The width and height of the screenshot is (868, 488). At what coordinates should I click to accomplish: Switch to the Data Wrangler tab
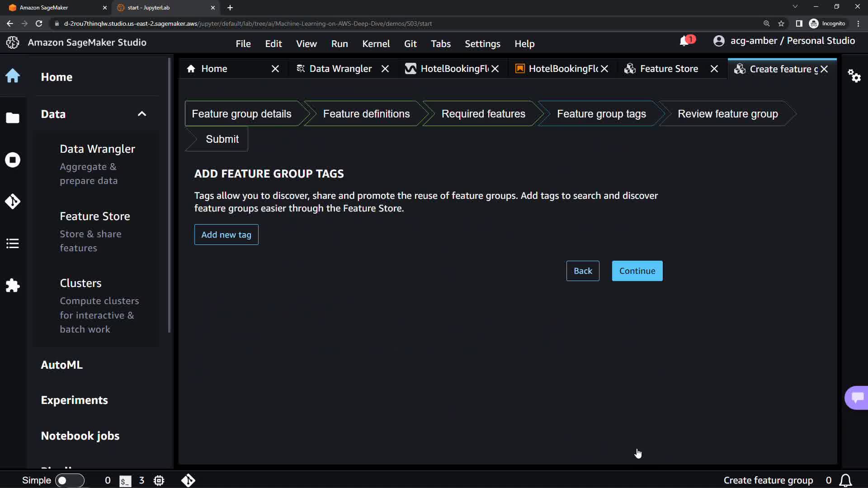pyautogui.click(x=340, y=69)
